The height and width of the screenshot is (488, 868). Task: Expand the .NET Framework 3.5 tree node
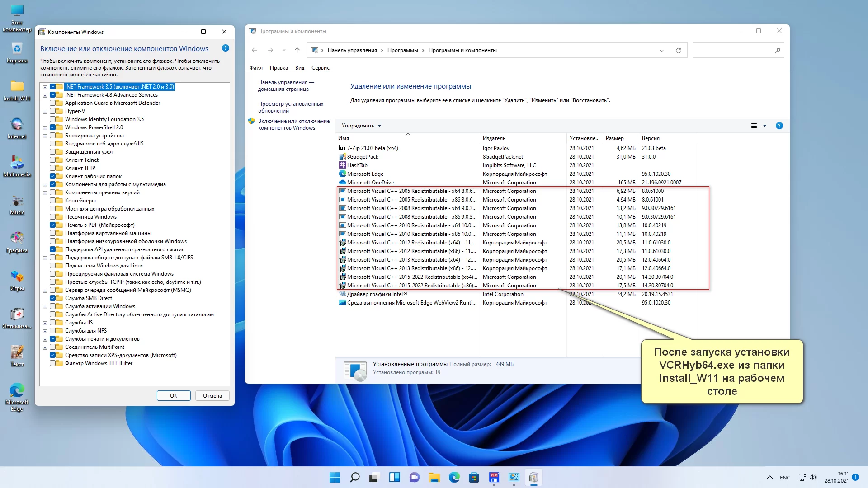tap(45, 87)
